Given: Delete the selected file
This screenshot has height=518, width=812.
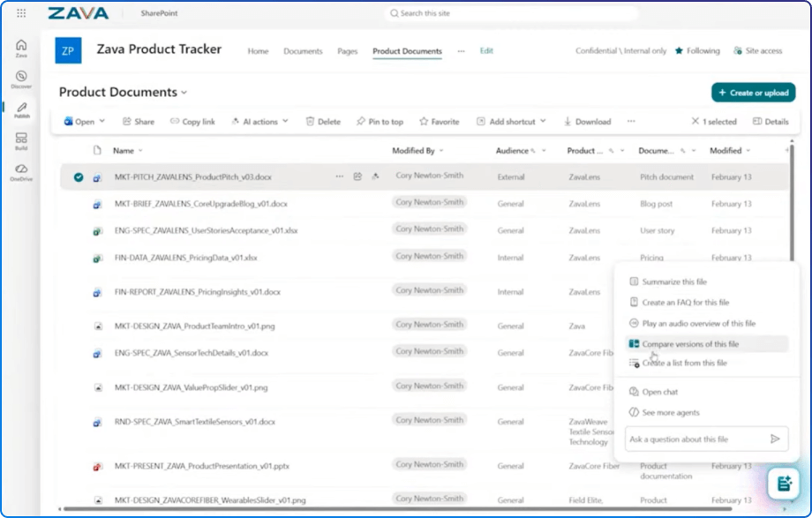Looking at the screenshot, I should (x=323, y=121).
